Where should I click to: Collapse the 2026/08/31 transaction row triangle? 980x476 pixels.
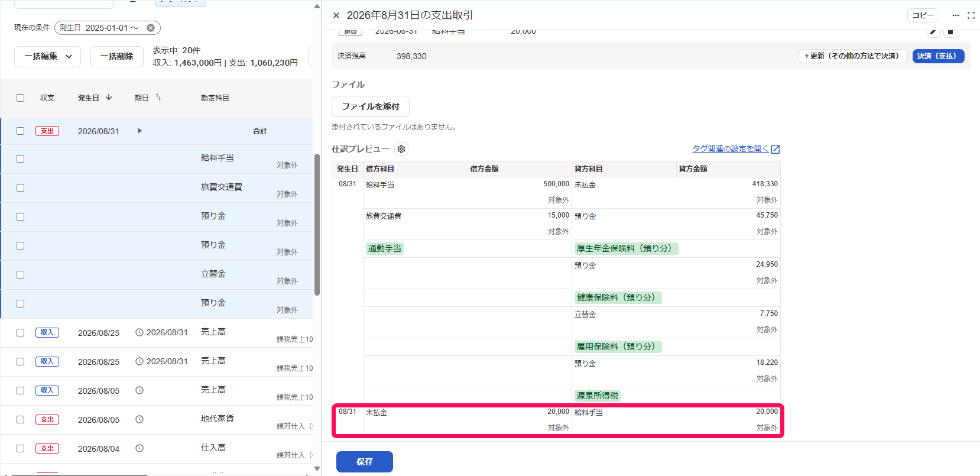pyautogui.click(x=139, y=131)
